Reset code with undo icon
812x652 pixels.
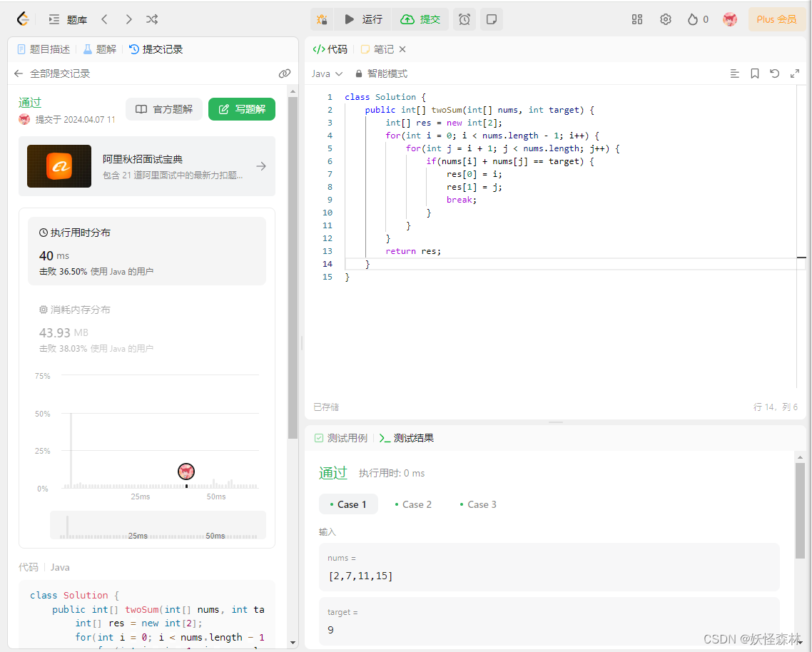tap(775, 73)
